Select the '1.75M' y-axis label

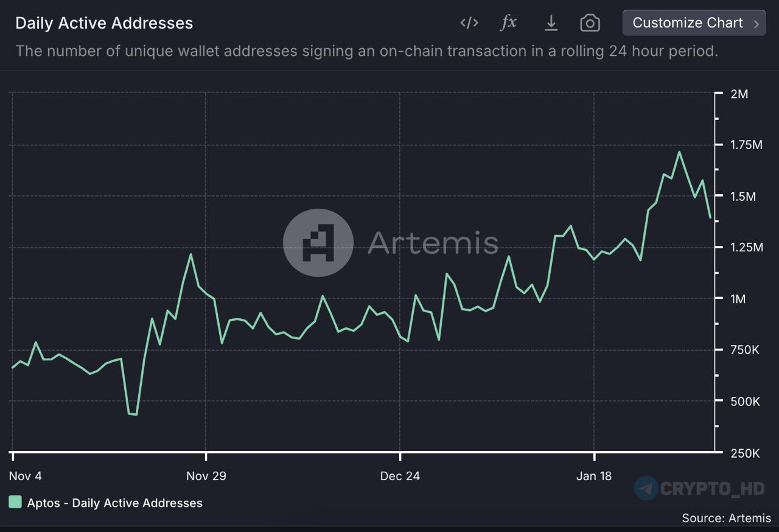pyautogui.click(x=746, y=145)
